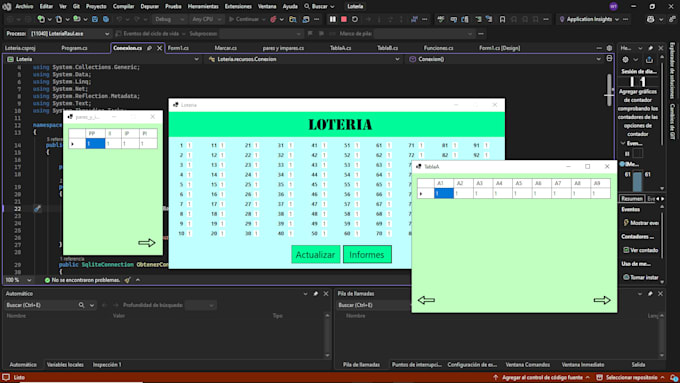
Task: Click the number 1 label in Loteria
Action: coord(181,146)
